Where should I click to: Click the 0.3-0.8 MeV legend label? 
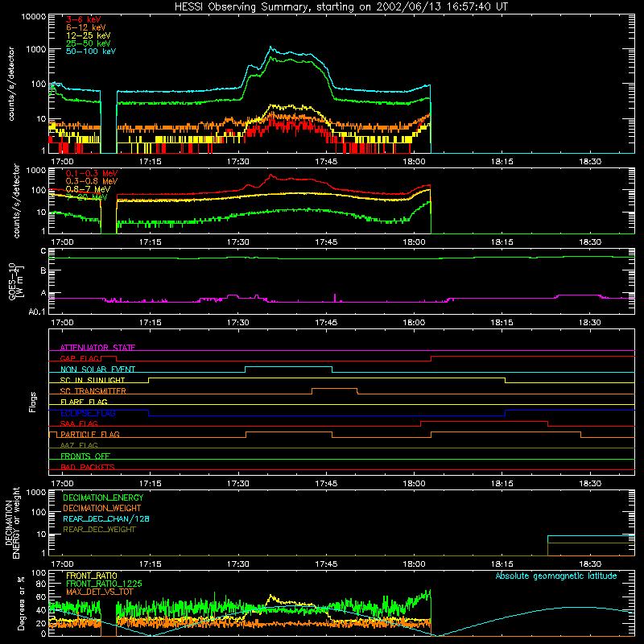pyautogui.click(x=92, y=181)
